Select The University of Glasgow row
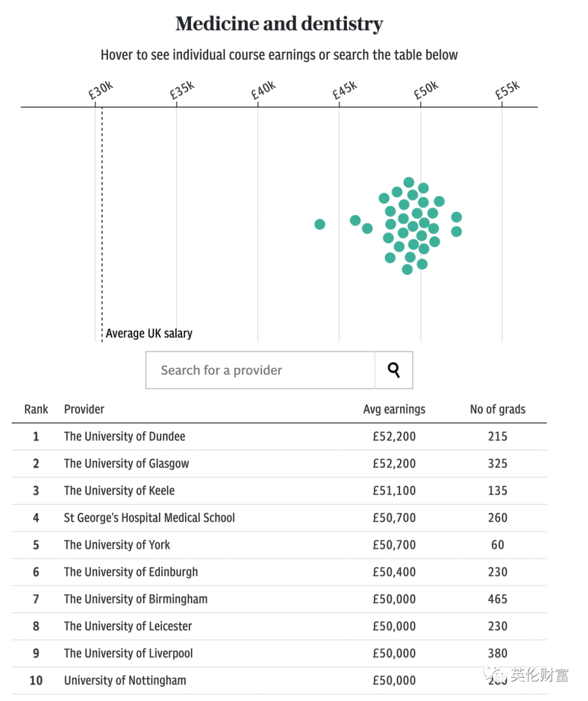The image size is (588, 701). click(x=126, y=463)
